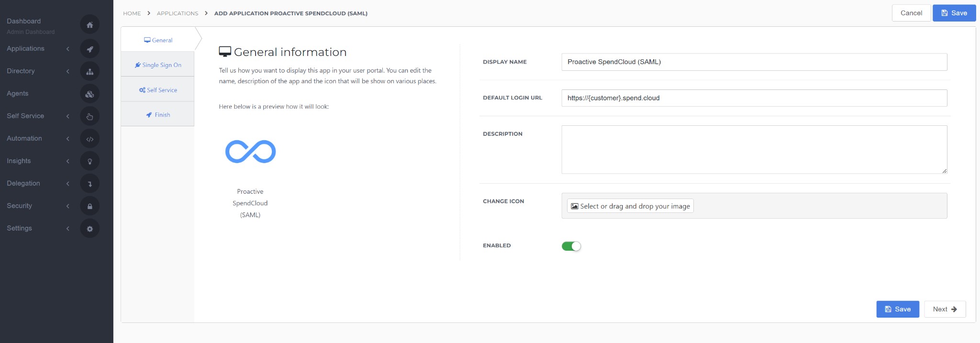Image resolution: width=980 pixels, height=343 pixels.
Task: Expand the Automation menu chevron
Action: pyautogui.click(x=68, y=139)
